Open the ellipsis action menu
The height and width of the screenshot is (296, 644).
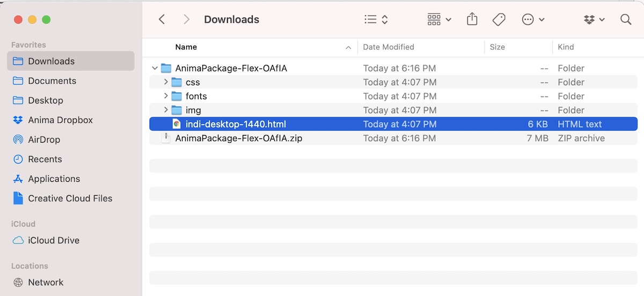[x=533, y=19]
